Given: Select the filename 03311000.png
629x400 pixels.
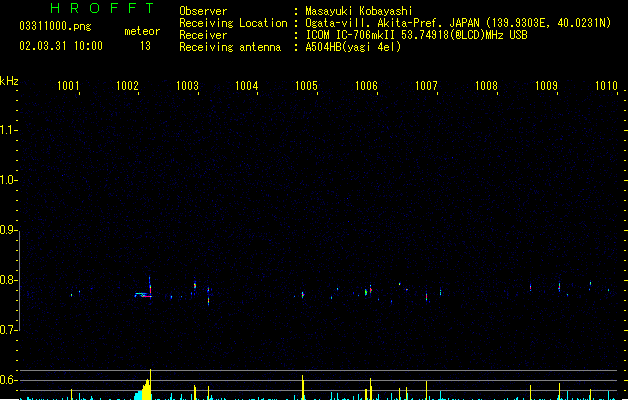Looking at the screenshot, I should coord(55,26).
